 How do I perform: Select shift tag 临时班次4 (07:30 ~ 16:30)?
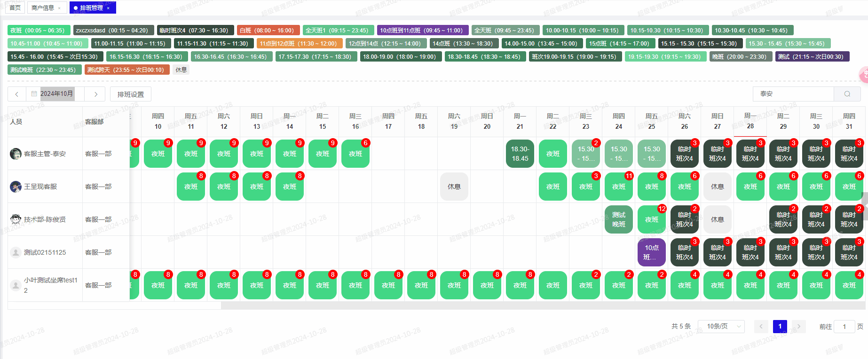click(195, 31)
